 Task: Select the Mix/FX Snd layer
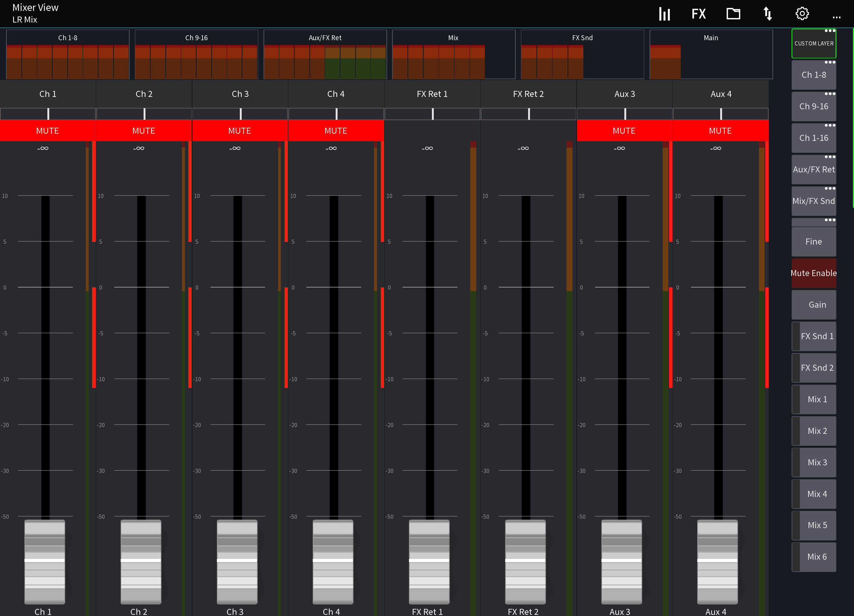pyautogui.click(x=814, y=201)
